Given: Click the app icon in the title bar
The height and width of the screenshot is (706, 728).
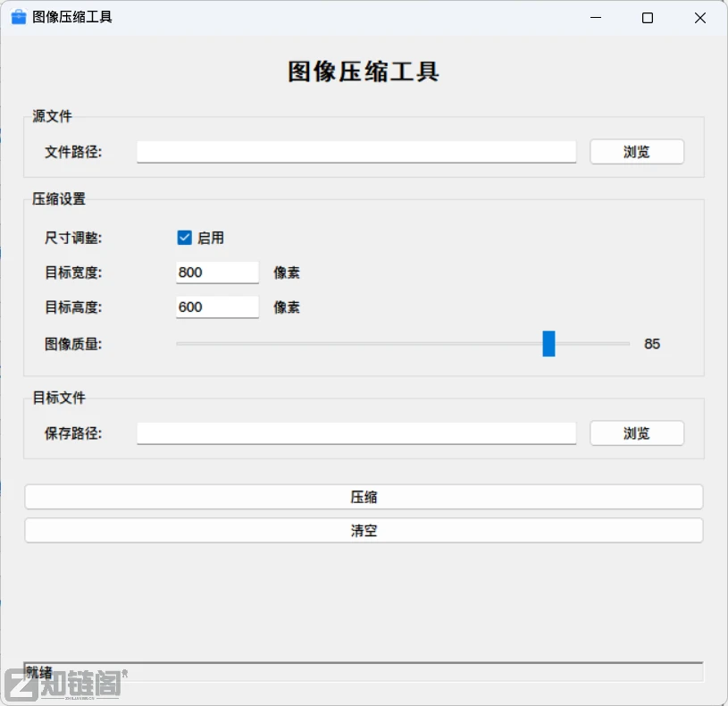Looking at the screenshot, I should (18, 16).
